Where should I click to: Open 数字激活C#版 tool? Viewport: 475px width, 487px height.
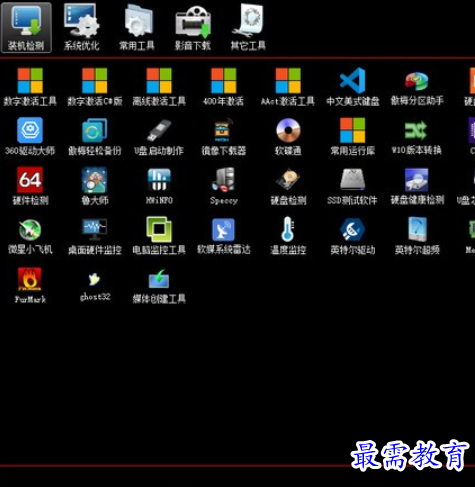[x=95, y=87]
